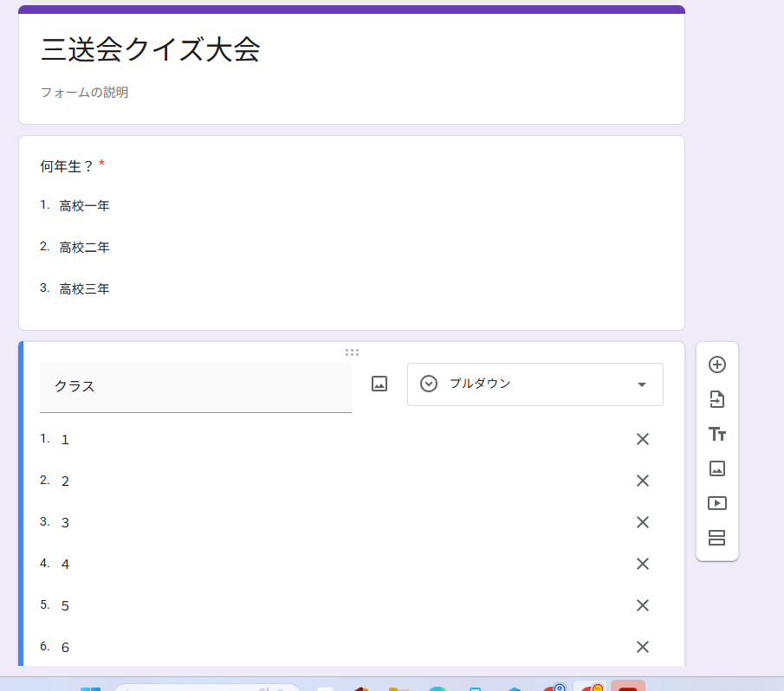Viewport: 784px width, 691px height.
Task: Delete option 6 from the dropdown choices
Action: click(642, 647)
